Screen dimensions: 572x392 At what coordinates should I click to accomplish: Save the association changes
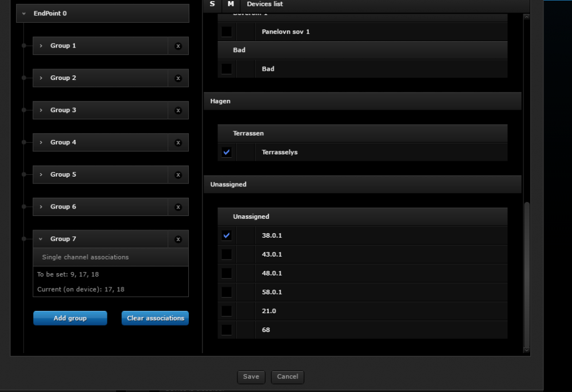click(x=251, y=377)
